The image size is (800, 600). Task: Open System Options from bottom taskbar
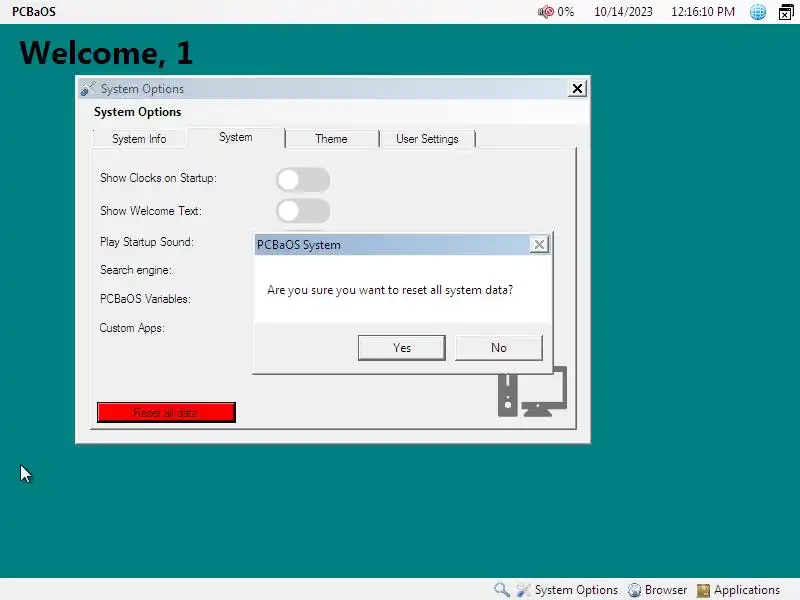pos(567,590)
